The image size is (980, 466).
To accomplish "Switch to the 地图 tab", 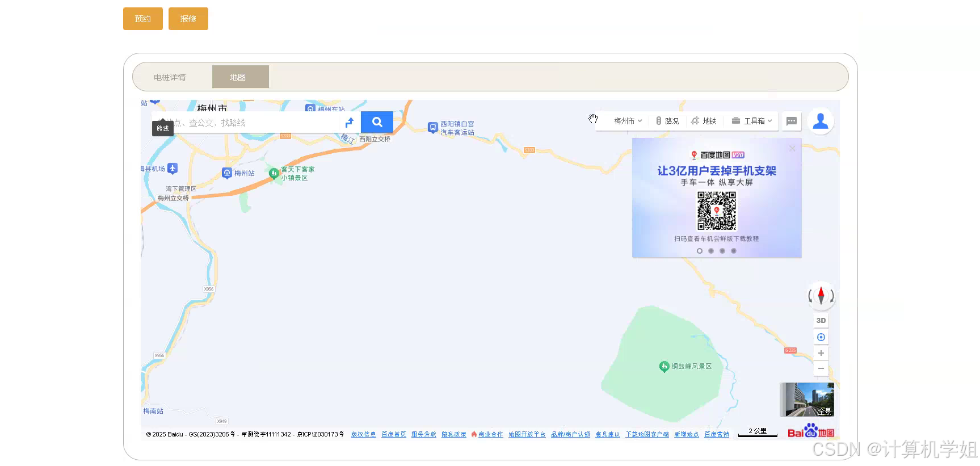I will [x=241, y=77].
